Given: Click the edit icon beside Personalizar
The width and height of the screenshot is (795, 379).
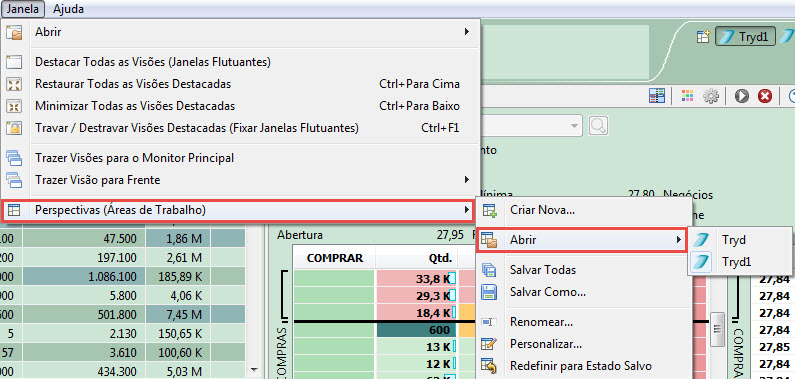Looking at the screenshot, I should coord(489,344).
